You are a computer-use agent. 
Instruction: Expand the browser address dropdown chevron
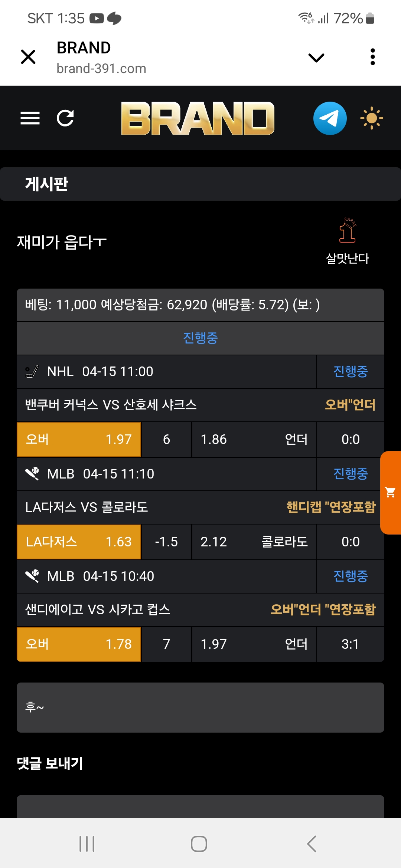(x=316, y=57)
